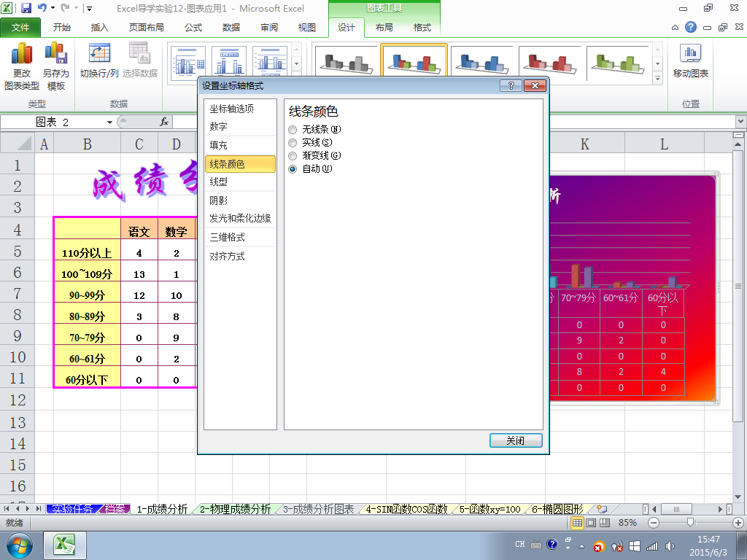Click the volume speaker icon in system tray

[670, 546]
